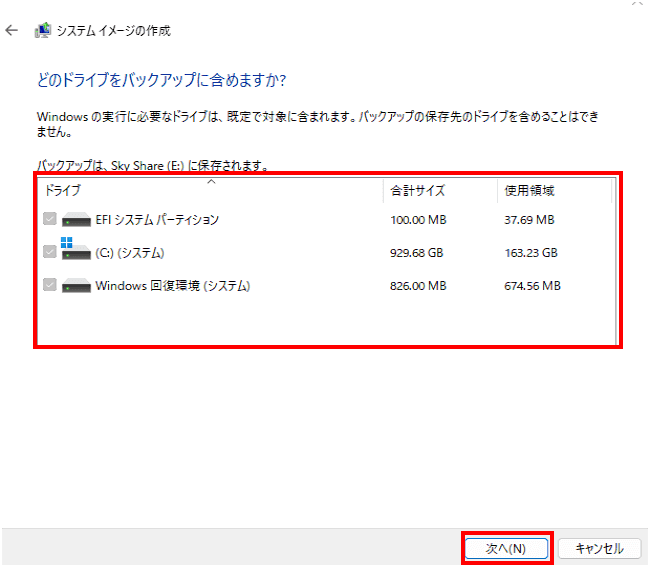The height and width of the screenshot is (567, 650).
Task: Sort by the ドライブ column header
Action: click(x=211, y=190)
